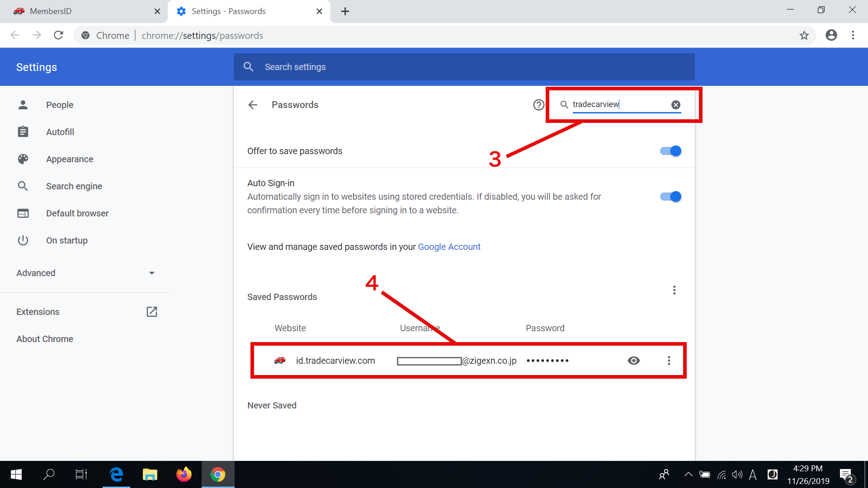Disable Offer to save passwords toggle
868x488 pixels.
coord(670,151)
